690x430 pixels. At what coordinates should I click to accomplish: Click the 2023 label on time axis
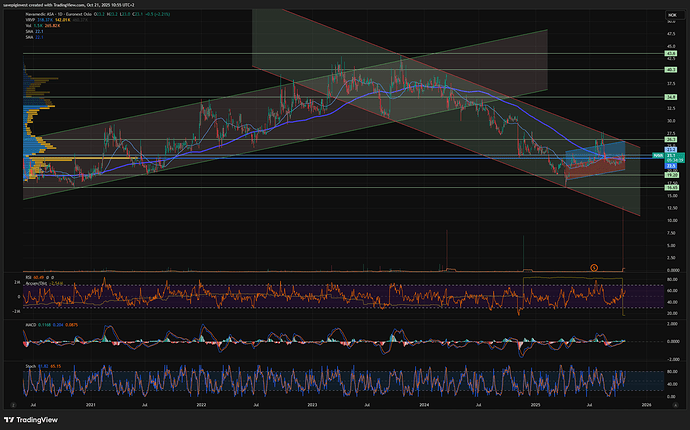(x=313, y=405)
